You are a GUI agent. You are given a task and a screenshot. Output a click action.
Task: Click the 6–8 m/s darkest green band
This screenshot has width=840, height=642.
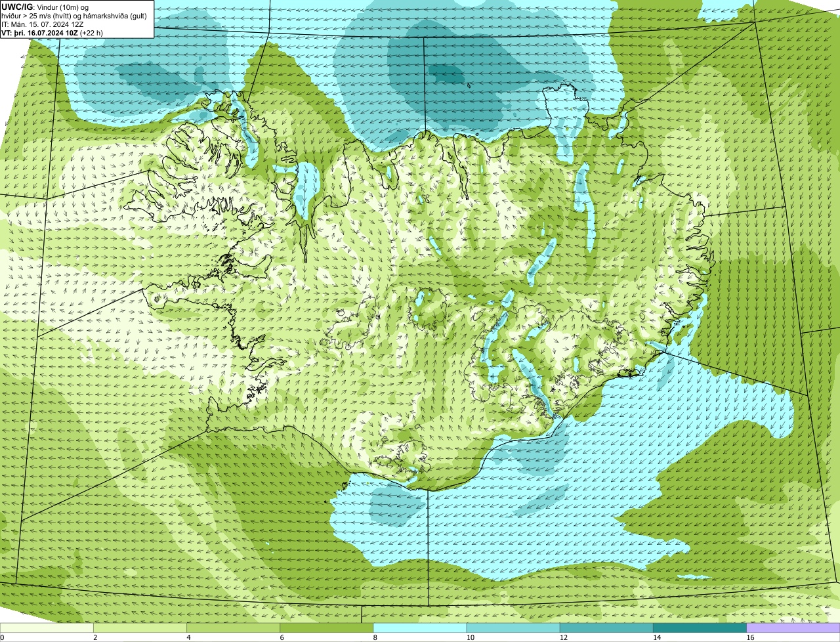point(327,628)
